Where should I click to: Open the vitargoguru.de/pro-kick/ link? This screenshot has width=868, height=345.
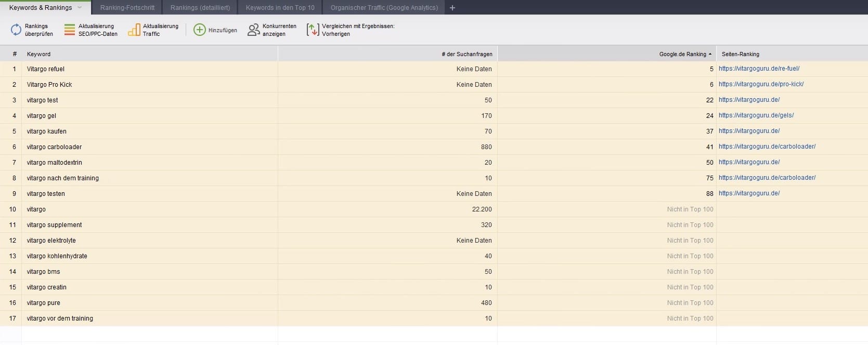761,84
